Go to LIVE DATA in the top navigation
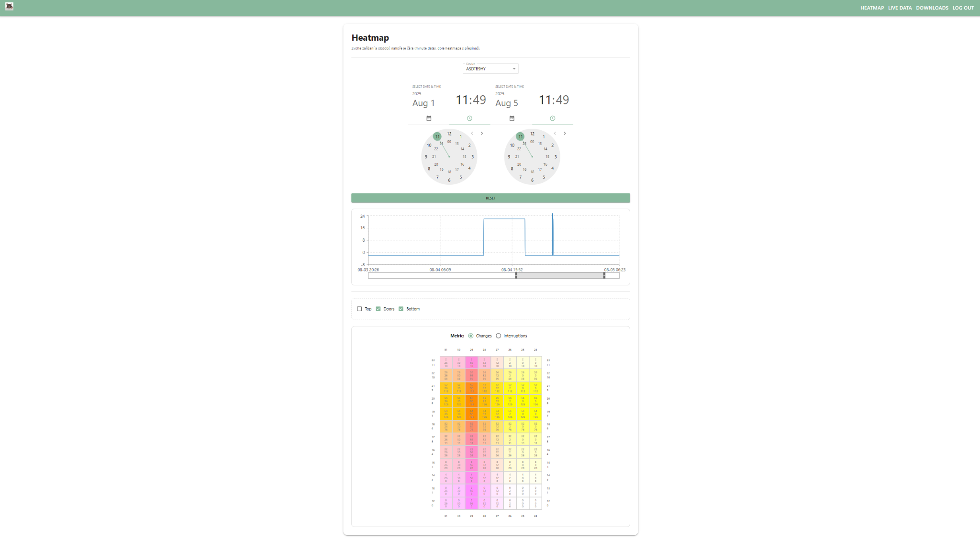 point(900,8)
